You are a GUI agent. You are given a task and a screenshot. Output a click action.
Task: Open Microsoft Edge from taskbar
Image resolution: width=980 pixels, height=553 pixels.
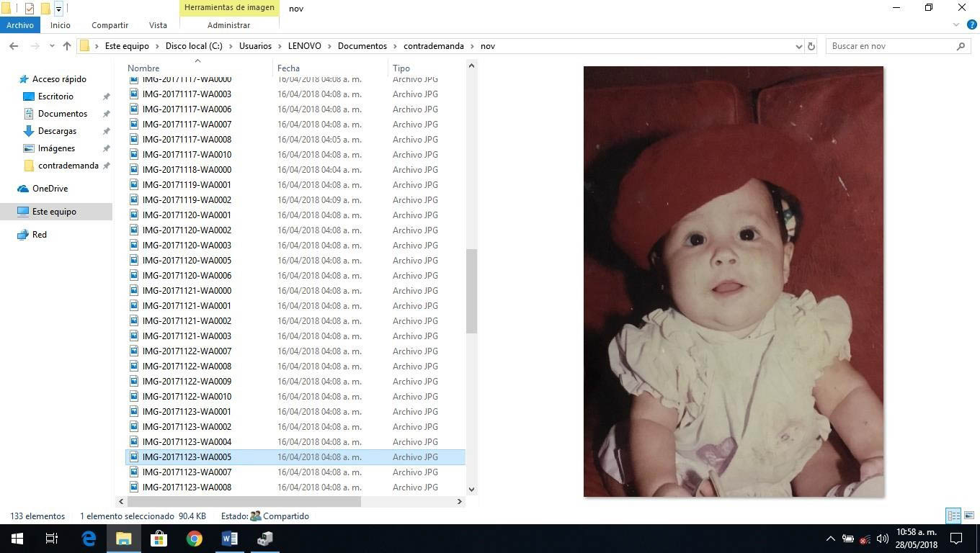(89, 539)
